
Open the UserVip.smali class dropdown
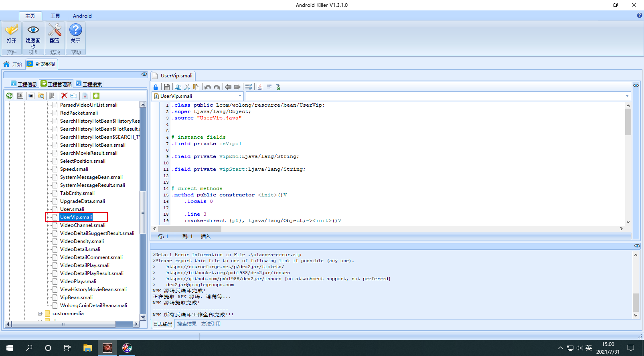[240, 96]
